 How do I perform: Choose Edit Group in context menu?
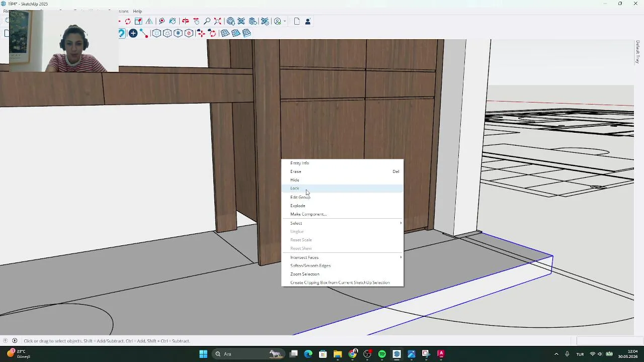click(x=300, y=197)
